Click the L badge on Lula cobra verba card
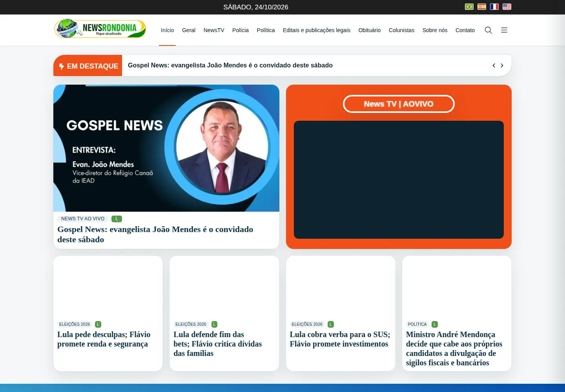 click(x=331, y=324)
